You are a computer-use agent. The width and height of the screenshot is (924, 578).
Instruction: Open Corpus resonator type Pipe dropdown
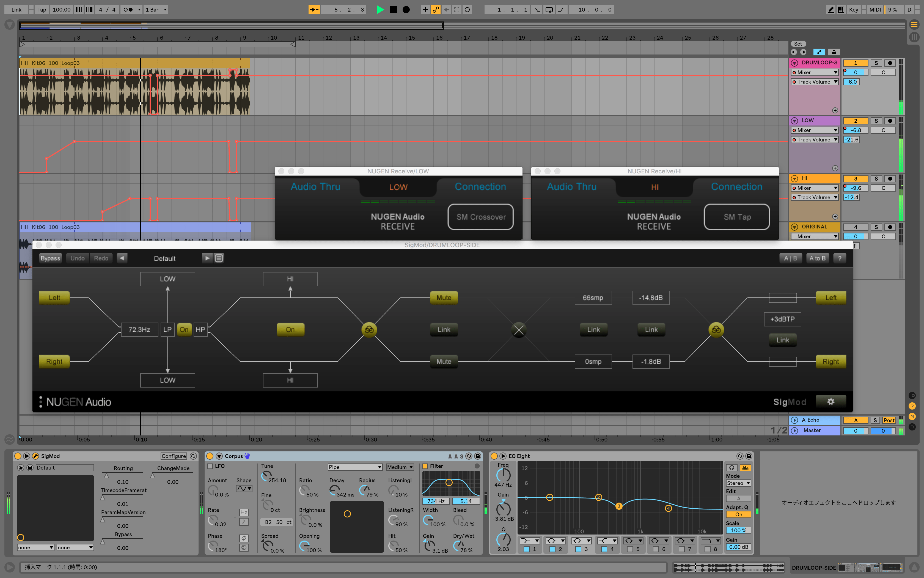click(x=355, y=467)
